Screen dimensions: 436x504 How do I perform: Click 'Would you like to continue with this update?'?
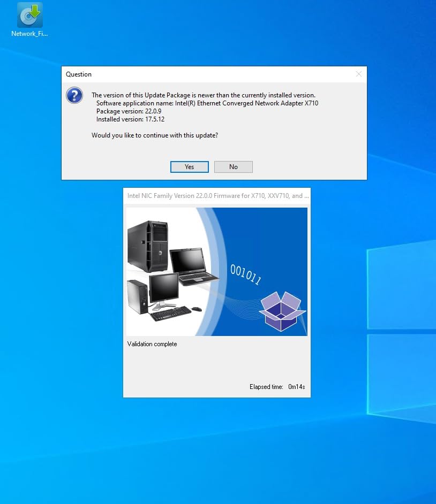155,135
